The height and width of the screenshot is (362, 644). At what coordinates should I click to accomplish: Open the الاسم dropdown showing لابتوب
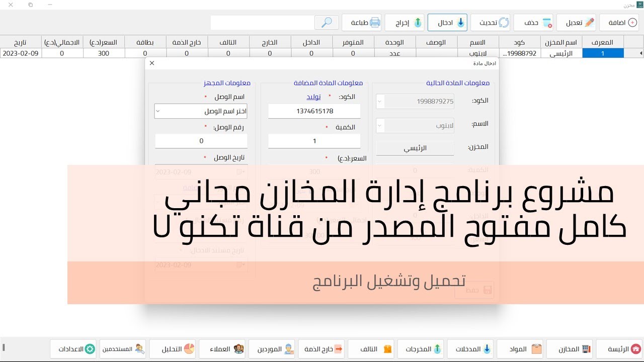click(x=415, y=125)
